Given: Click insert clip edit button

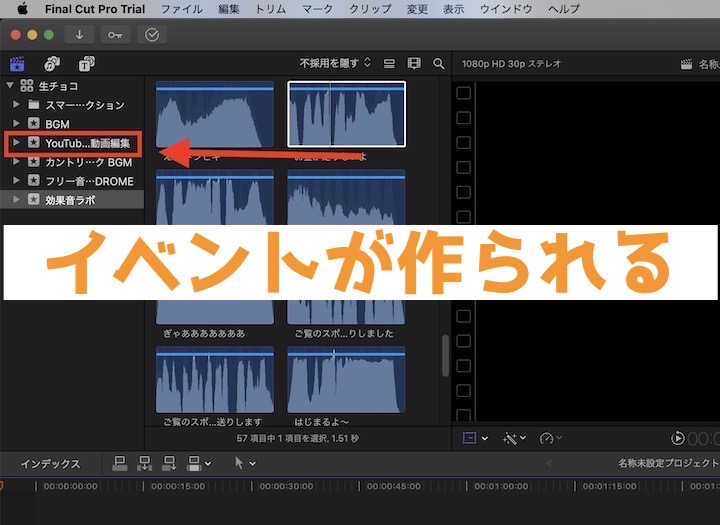Looking at the screenshot, I should [x=145, y=463].
